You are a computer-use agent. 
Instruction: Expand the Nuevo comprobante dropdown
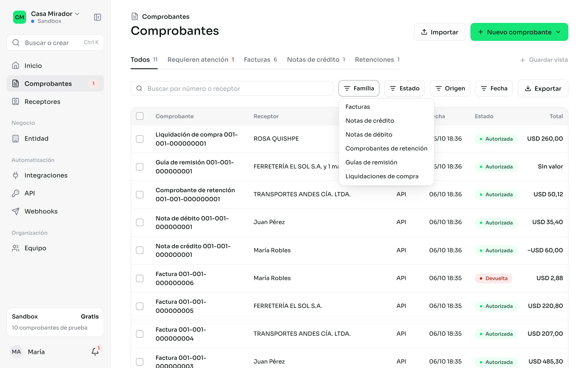click(519, 32)
